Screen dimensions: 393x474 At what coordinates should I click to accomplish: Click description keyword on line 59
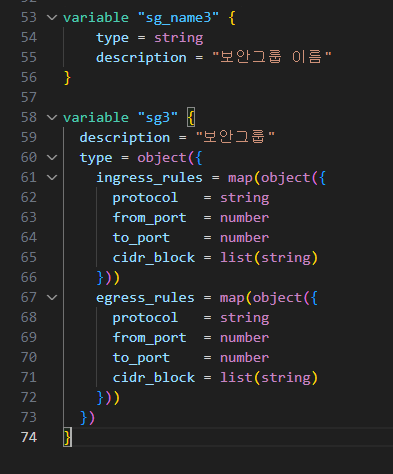click(125, 138)
